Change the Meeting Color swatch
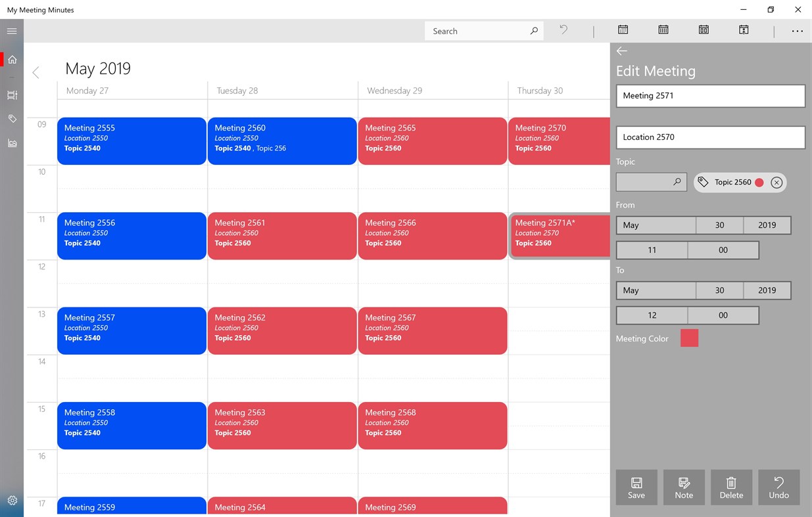The width and height of the screenshot is (812, 517). (x=688, y=338)
